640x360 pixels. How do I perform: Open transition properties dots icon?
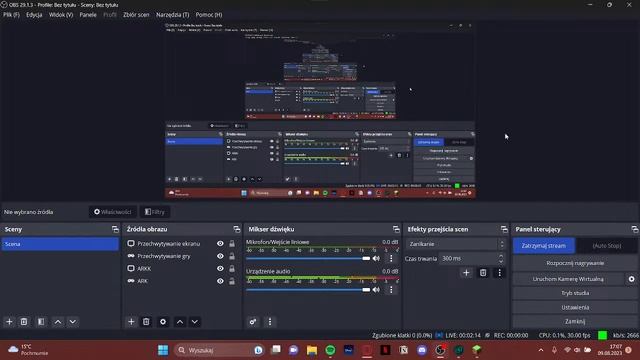click(x=499, y=273)
